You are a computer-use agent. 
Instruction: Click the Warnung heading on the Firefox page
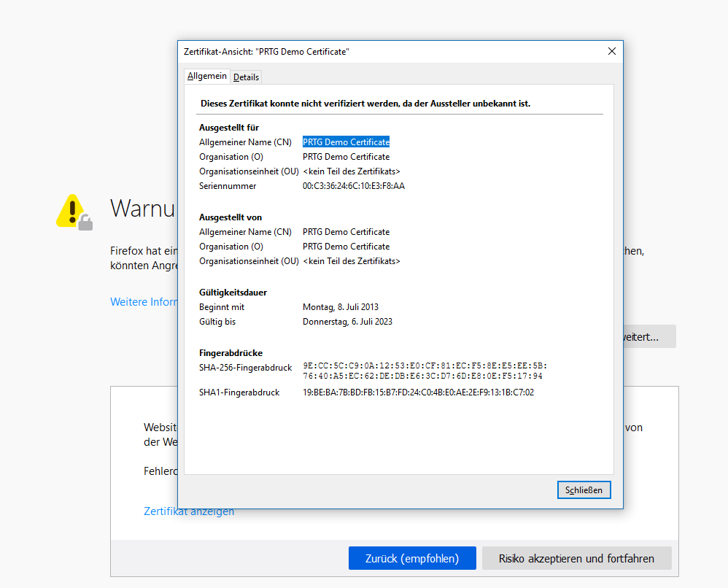[x=142, y=208]
